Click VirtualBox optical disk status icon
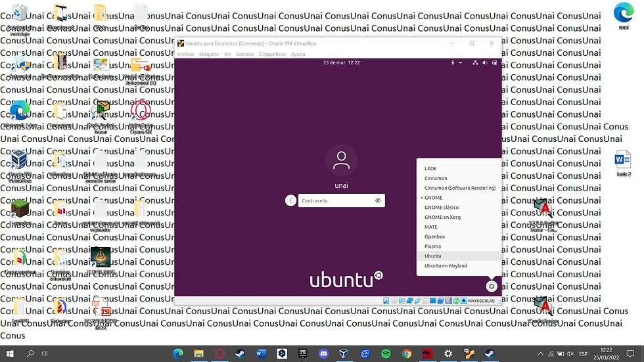 [394, 301]
